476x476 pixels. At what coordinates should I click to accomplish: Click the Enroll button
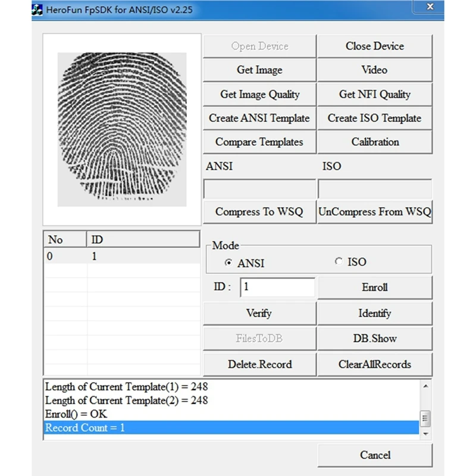click(374, 287)
